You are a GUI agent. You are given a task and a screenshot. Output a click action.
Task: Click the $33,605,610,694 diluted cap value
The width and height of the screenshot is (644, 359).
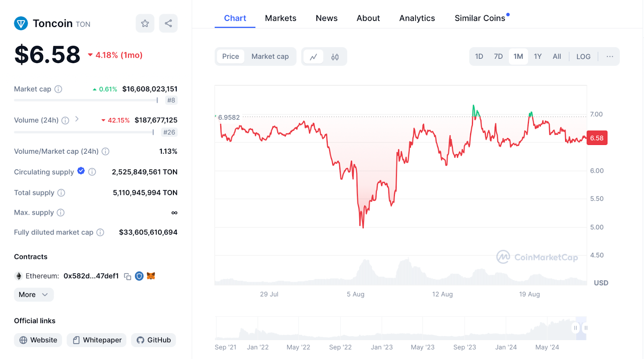(x=148, y=232)
